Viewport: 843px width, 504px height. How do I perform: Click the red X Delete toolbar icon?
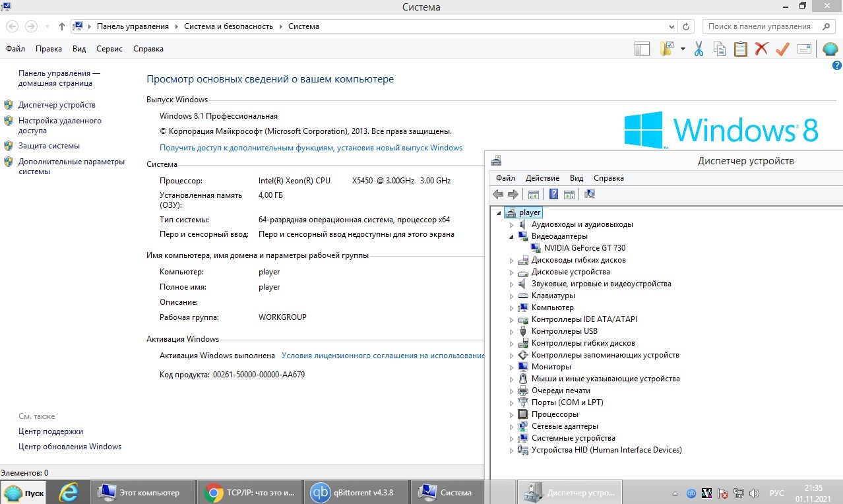[761, 49]
